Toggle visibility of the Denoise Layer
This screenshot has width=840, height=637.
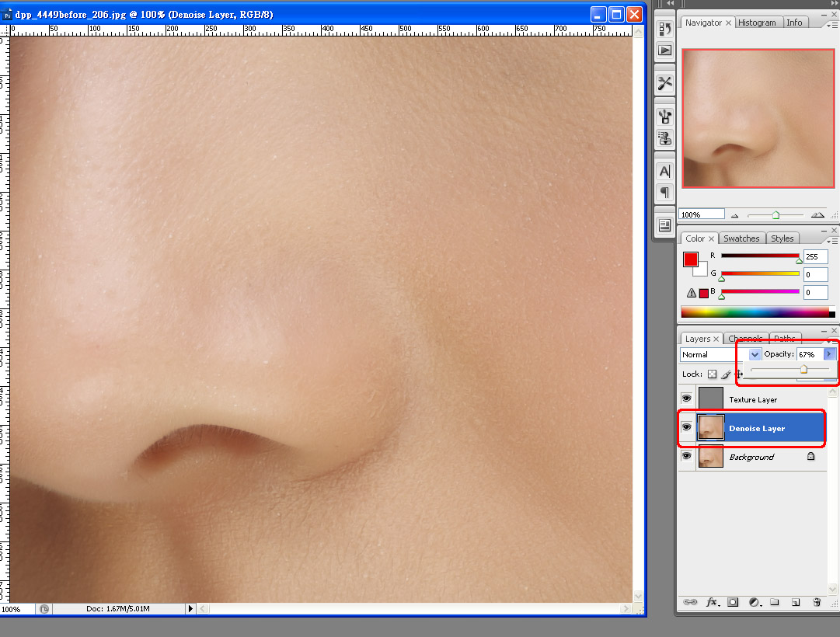(x=686, y=427)
